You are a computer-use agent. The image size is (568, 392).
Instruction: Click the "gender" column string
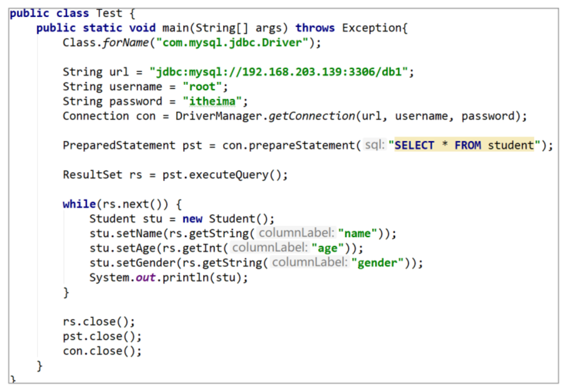pyautogui.click(x=377, y=263)
